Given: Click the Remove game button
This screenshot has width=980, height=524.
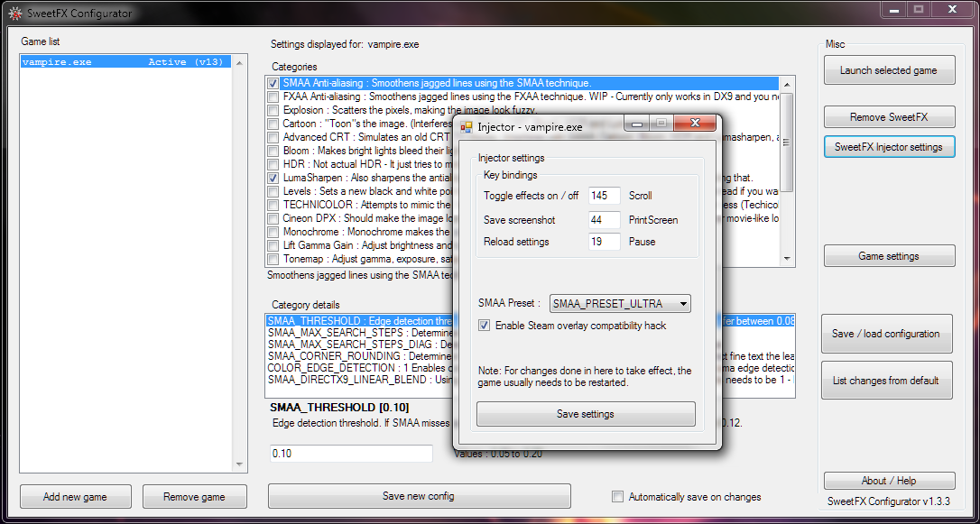Looking at the screenshot, I should (194, 497).
